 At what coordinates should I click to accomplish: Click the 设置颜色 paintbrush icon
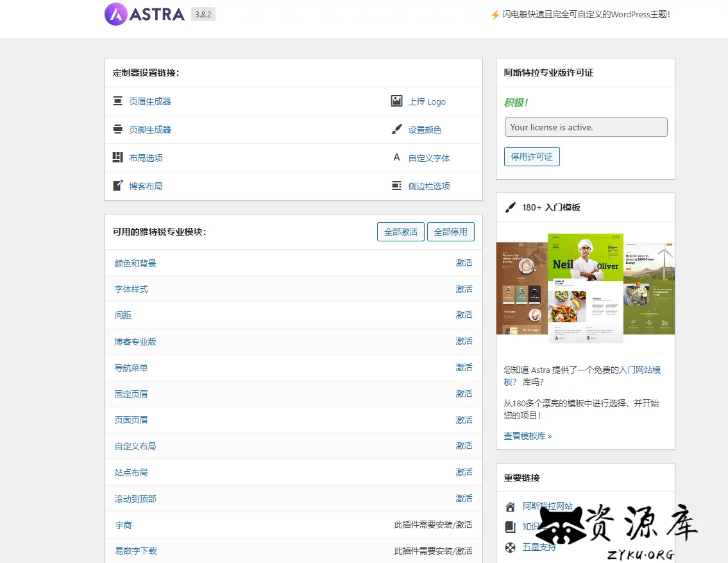[396, 129]
